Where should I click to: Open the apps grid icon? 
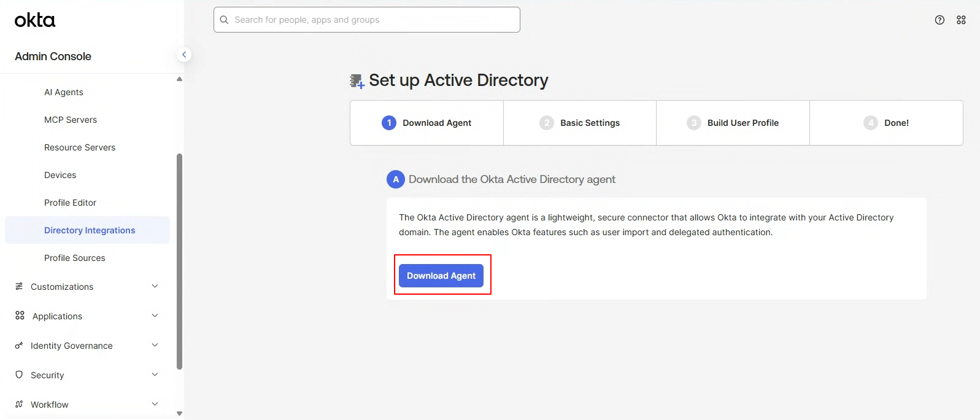tap(961, 20)
